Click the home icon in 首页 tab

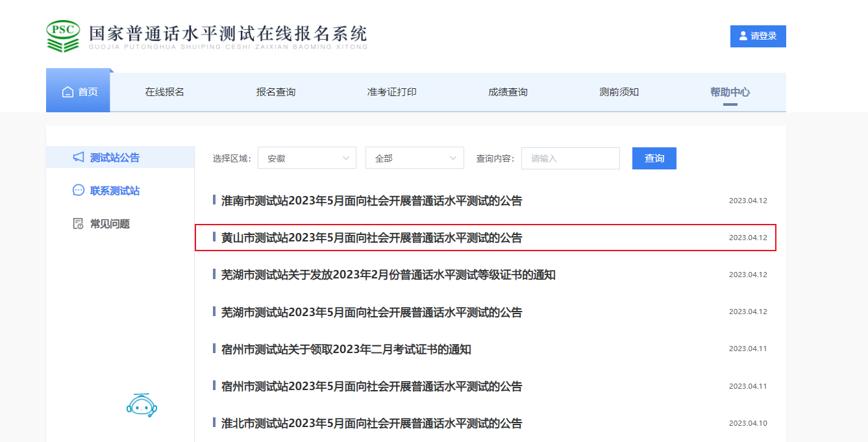click(x=68, y=92)
